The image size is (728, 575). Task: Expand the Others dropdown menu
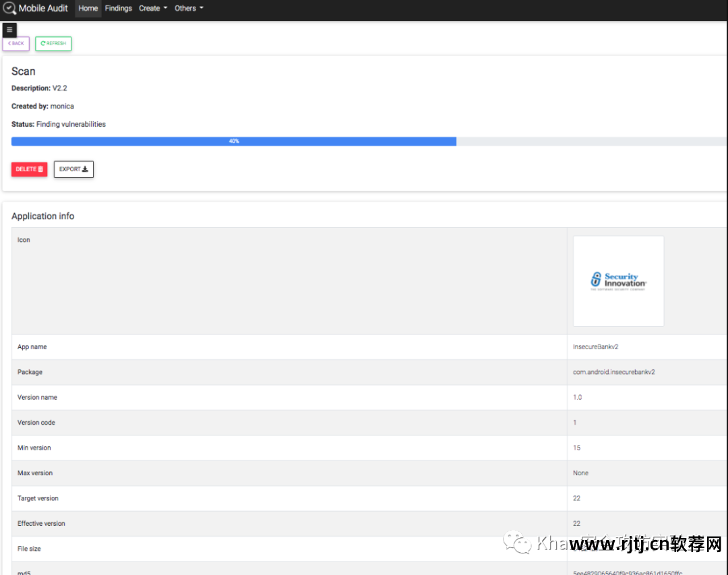click(x=189, y=8)
